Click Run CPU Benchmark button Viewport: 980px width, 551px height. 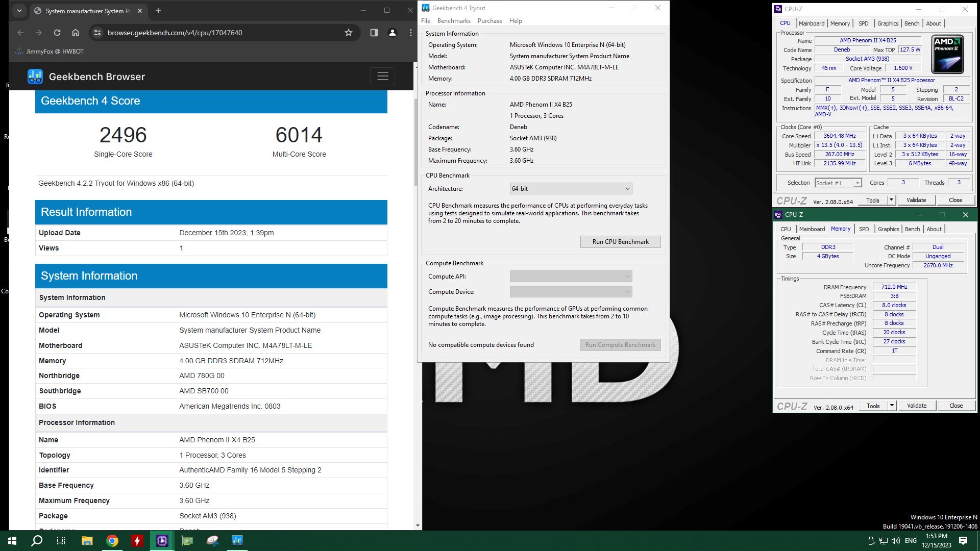click(620, 242)
